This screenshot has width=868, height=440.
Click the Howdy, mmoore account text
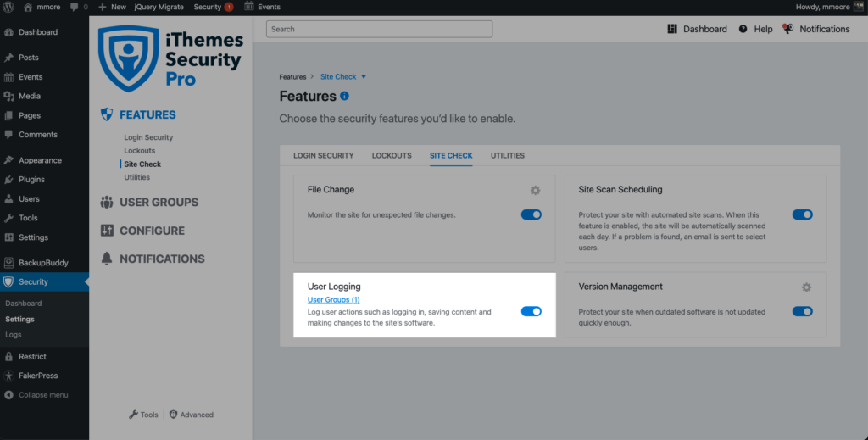822,7
